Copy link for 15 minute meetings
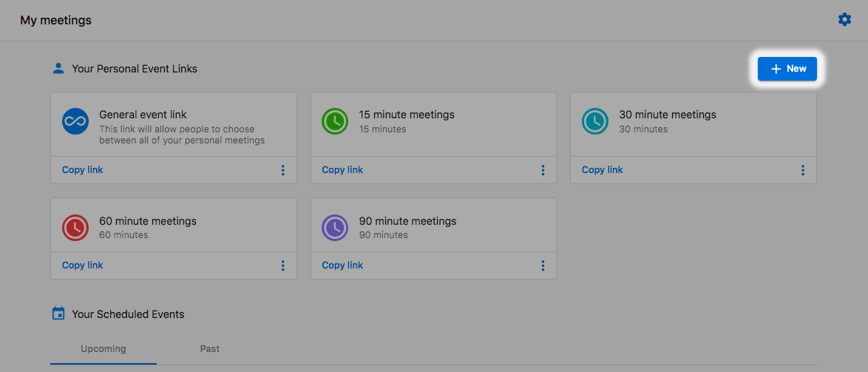Screen dimensions: 868x372 point(342,170)
